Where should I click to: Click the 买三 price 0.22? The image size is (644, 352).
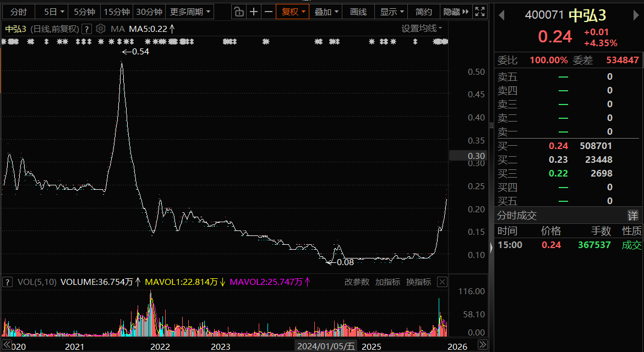coord(558,174)
